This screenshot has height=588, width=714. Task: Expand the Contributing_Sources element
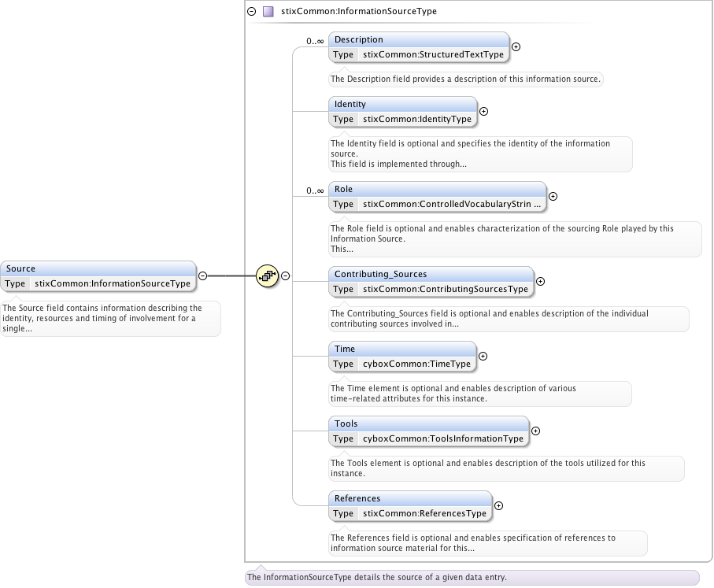coord(540,281)
